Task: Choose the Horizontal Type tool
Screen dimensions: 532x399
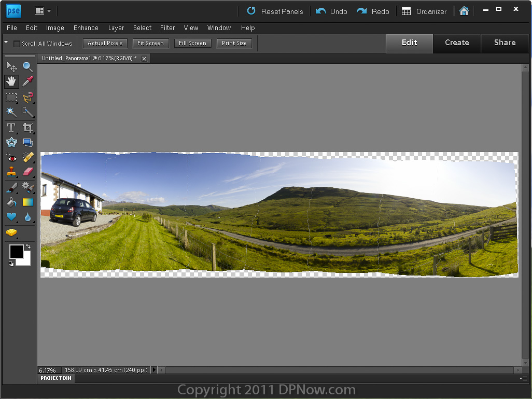Action: coord(11,128)
